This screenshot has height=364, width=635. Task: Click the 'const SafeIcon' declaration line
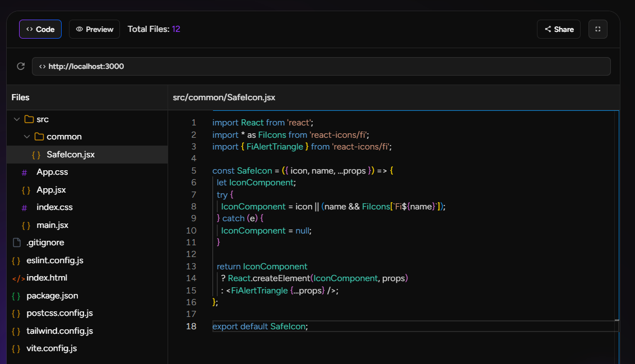(303, 171)
